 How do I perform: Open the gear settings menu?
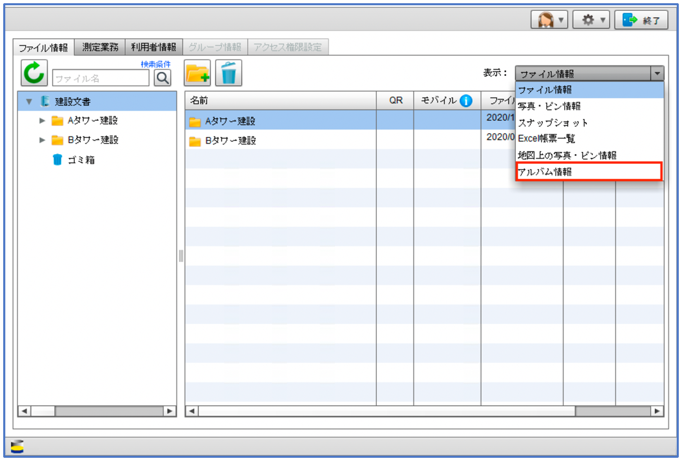590,20
